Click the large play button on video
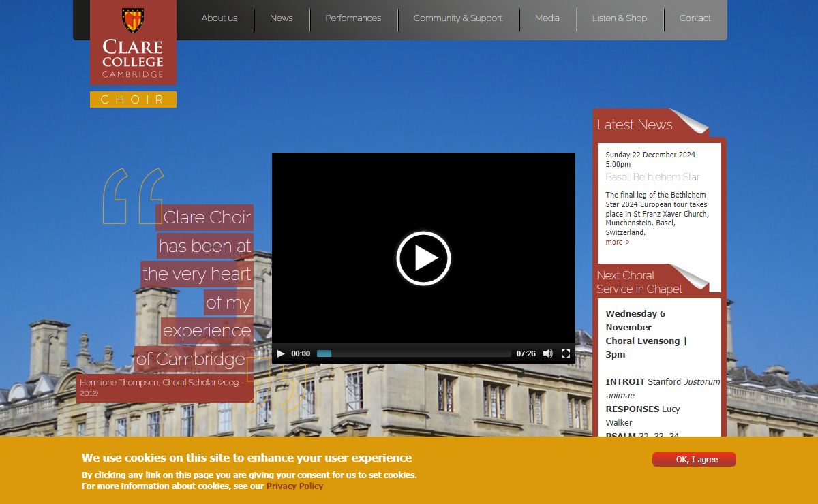 [423, 258]
